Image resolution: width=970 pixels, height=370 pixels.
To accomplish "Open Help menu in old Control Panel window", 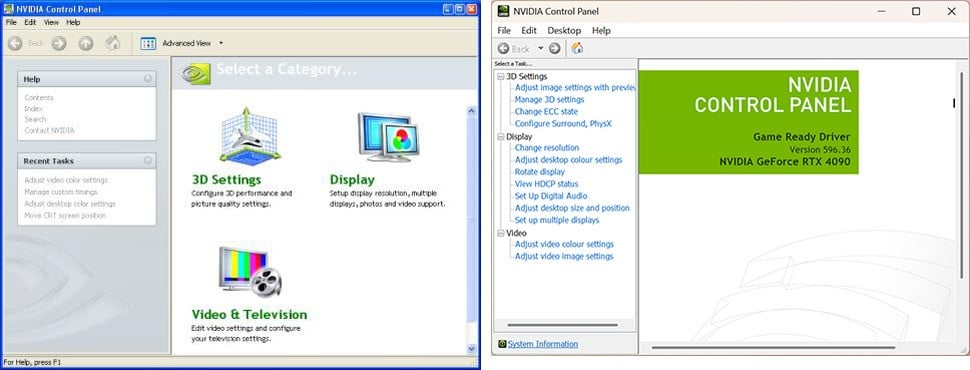I will tap(73, 22).
